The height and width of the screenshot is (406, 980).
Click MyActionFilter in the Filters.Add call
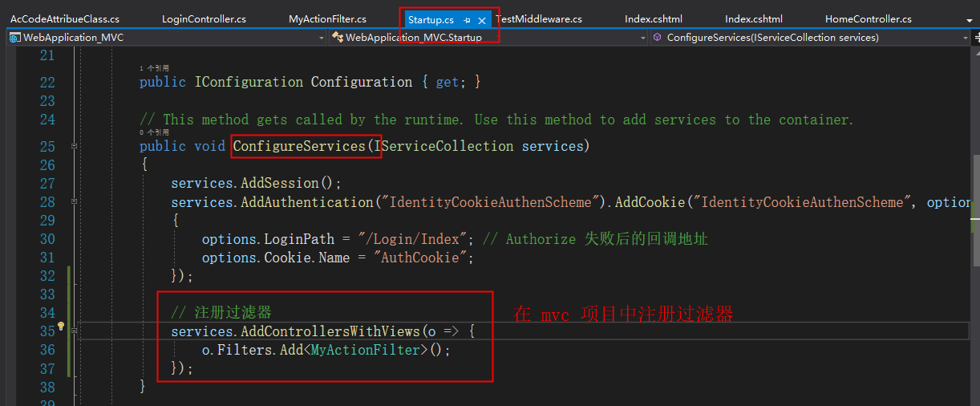pyautogui.click(x=366, y=350)
